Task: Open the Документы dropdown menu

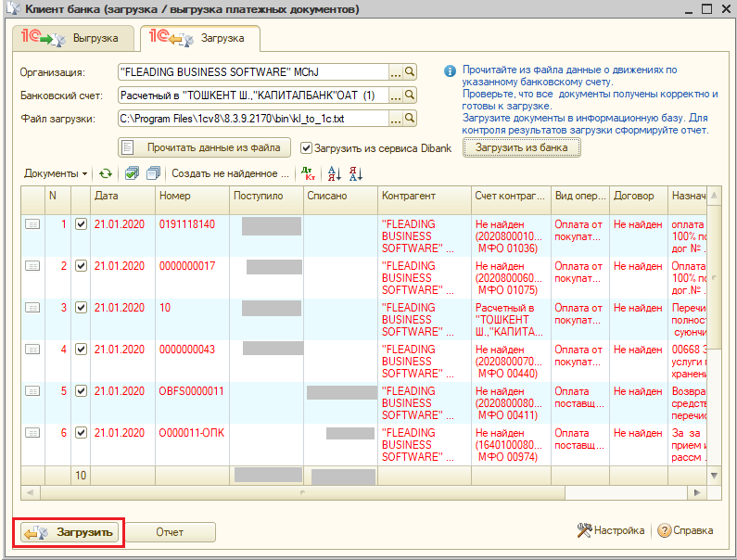Action: (56, 173)
